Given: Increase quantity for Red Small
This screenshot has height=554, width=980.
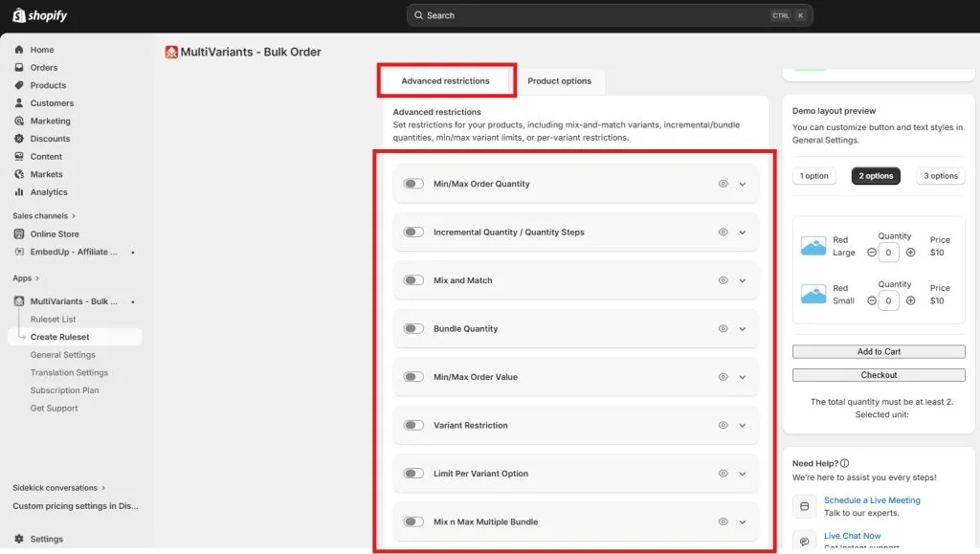Looking at the screenshot, I should coord(911,300).
